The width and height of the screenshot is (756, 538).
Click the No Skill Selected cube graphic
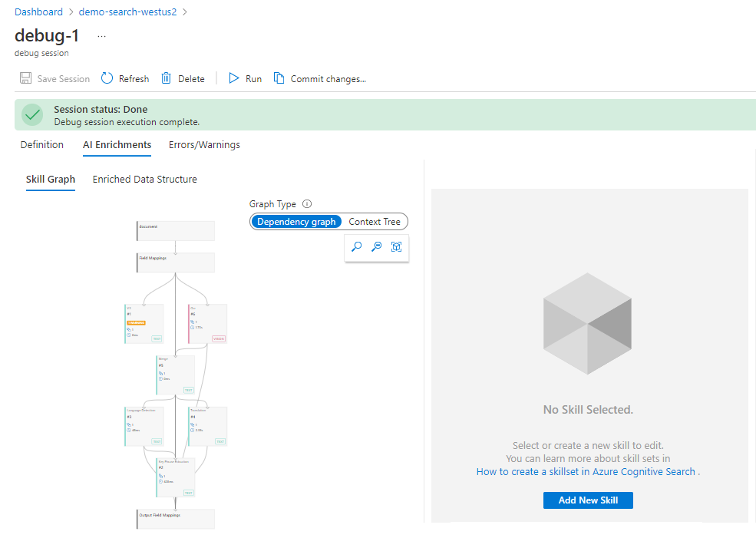[x=587, y=323]
